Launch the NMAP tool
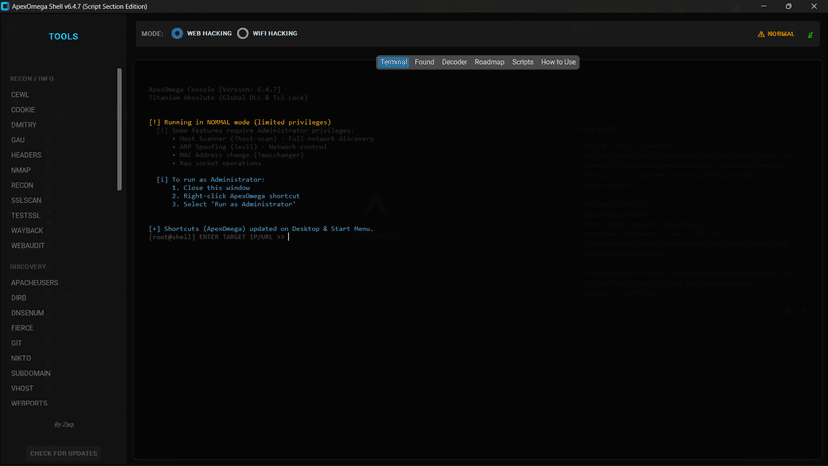 pyautogui.click(x=21, y=170)
